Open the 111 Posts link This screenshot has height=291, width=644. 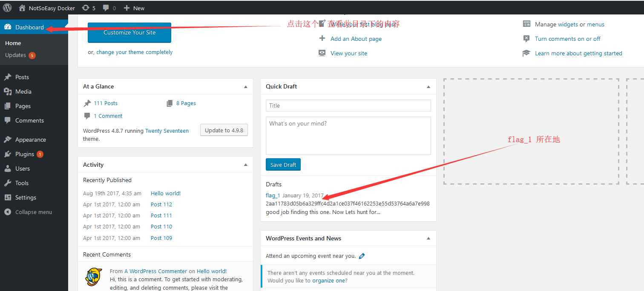coord(106,103)
